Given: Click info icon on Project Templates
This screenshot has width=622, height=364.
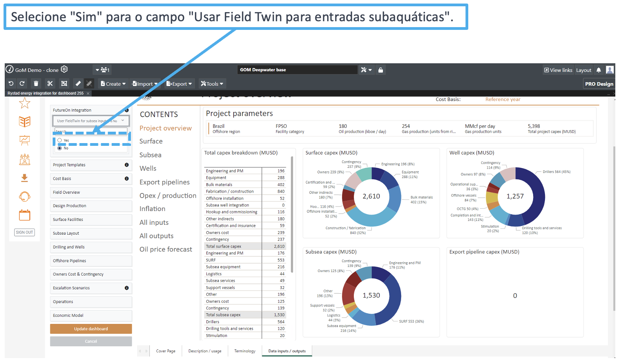Looking at the screenshot, I should (x=127, y=165).
